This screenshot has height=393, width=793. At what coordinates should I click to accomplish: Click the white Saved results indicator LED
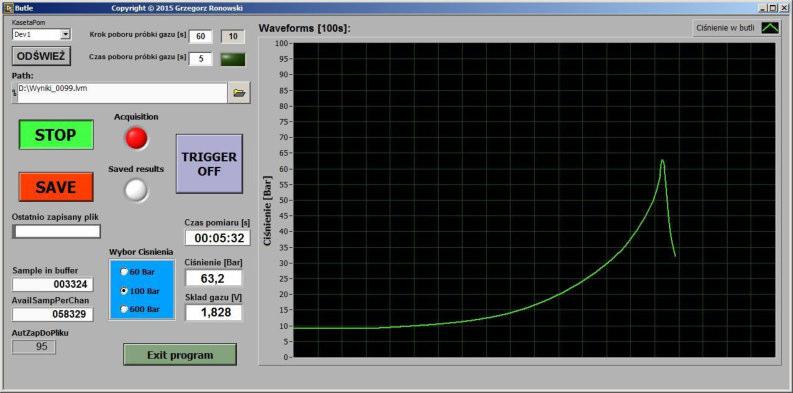click(x=137, y=190)
